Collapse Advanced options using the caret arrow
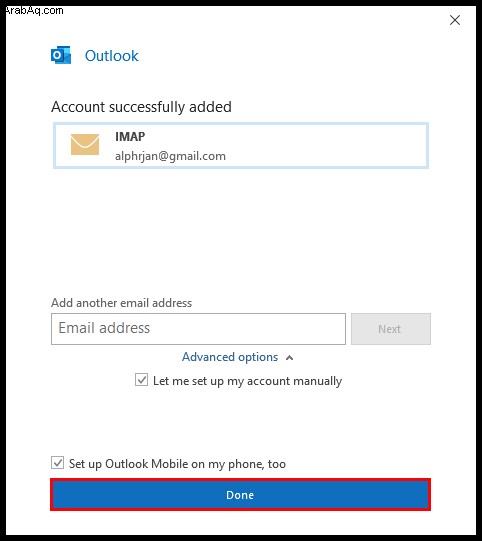Image resolution: width=482 pixels, height=541 pixels. (289, 358)
